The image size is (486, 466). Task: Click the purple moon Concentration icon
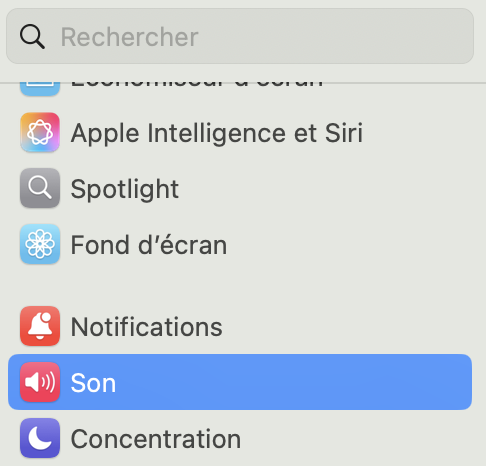tap(40, 438)
